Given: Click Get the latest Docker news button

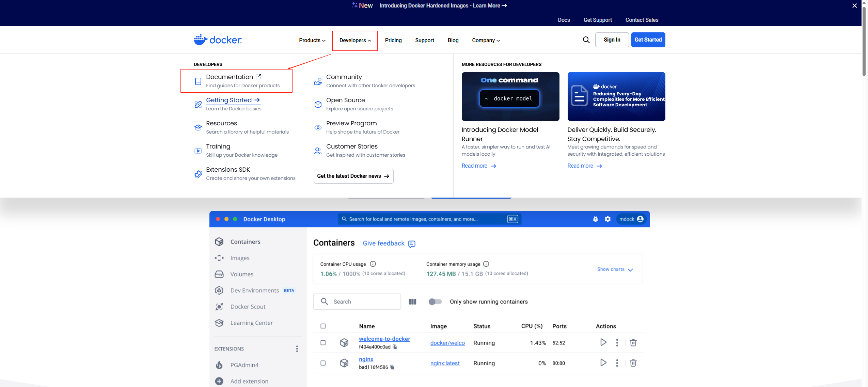Looking at the screenshot, I should [x=353, y=176].
